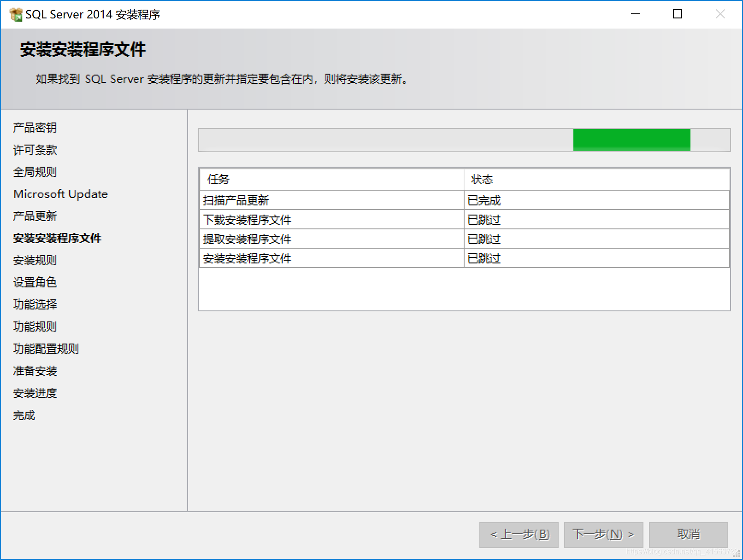743x560 pixels.
Task: Click the 任务 column header
Action: tap(332, 179)
